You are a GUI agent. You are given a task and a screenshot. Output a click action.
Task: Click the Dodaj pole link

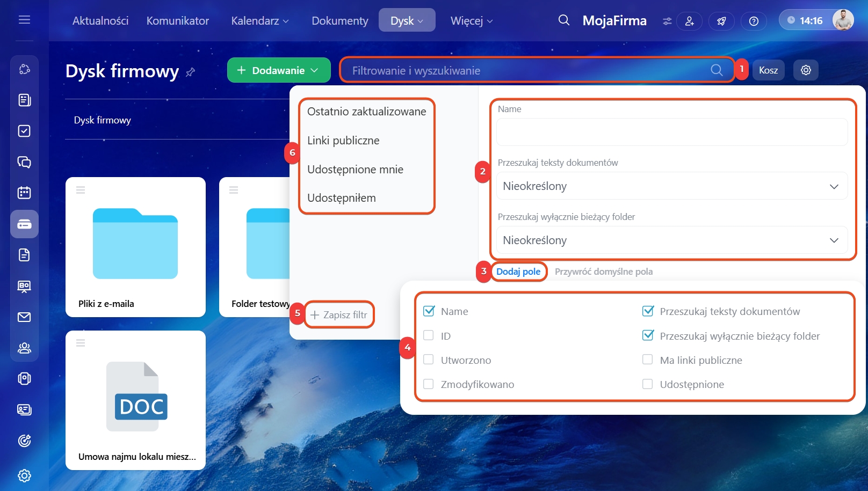click(x=518, y=272)
